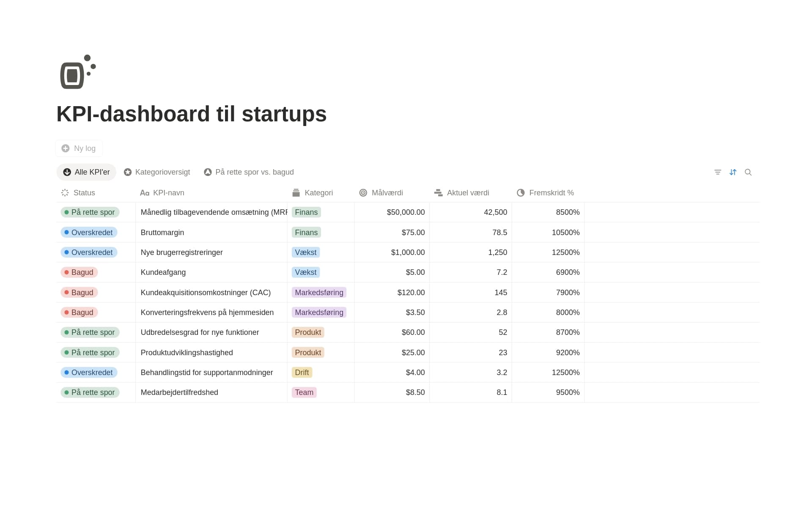
Task: Click the Bagud status for Kundeafgang
Action: (79, 272)
